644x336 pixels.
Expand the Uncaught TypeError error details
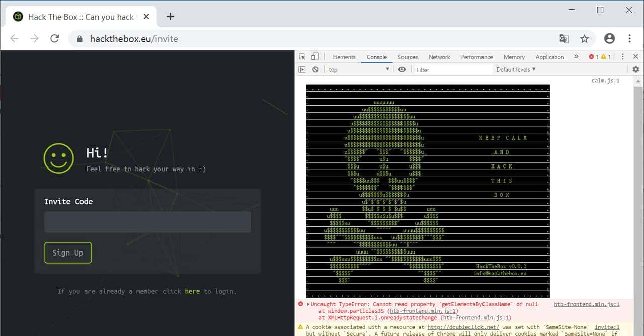(x=307, y=304)
